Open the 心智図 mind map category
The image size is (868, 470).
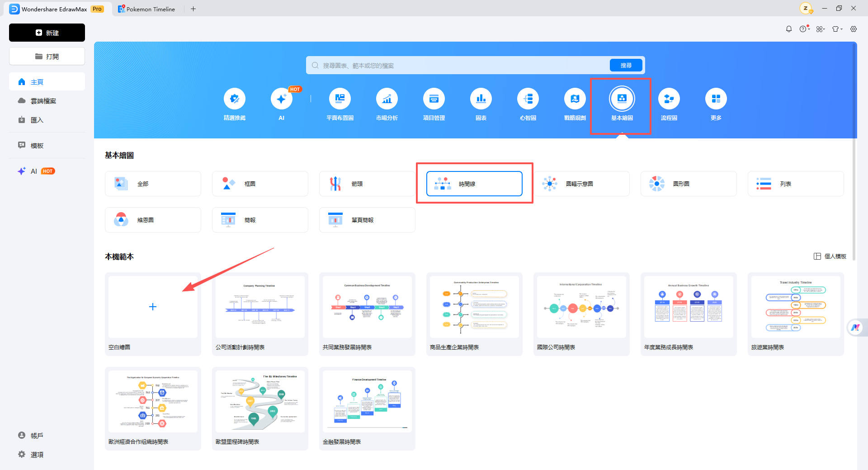(x=528, y=104)
